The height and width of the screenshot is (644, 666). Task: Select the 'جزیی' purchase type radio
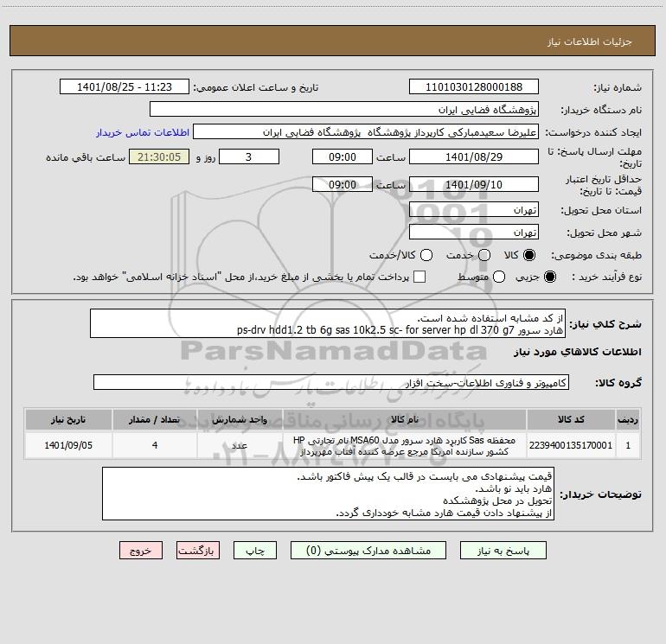[x=549, y=277]
